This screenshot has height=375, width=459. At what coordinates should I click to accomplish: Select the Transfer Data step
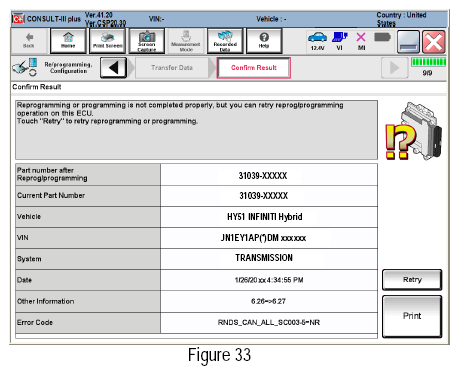coord(172,68)
